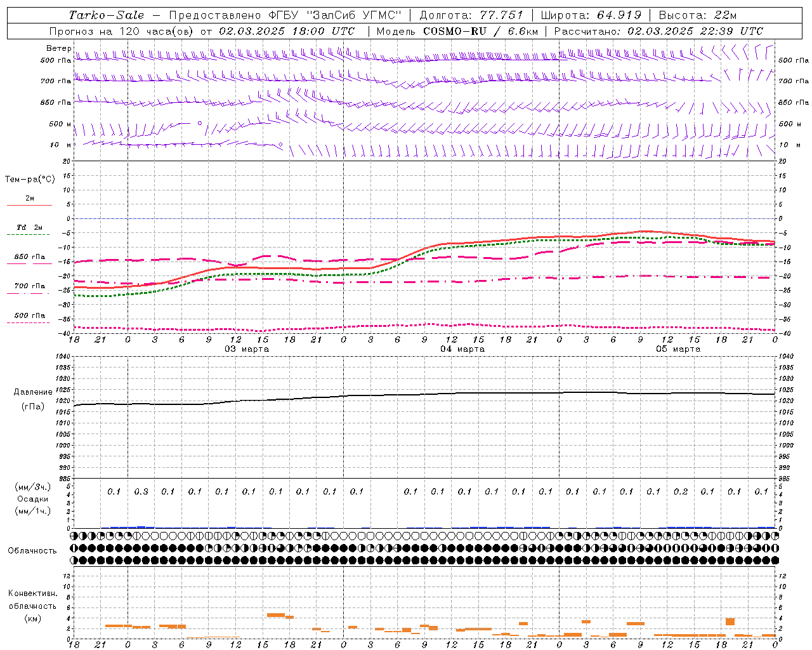Select the 0.3 precipitation value

click(141, 491)
